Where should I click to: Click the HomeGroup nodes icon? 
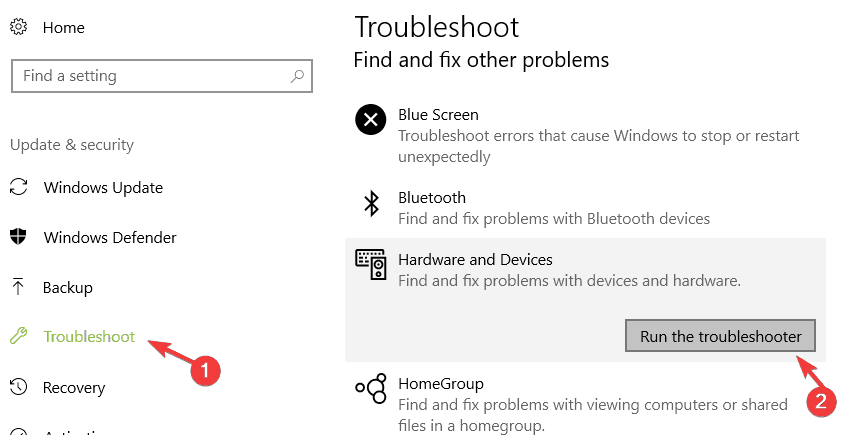370,389
